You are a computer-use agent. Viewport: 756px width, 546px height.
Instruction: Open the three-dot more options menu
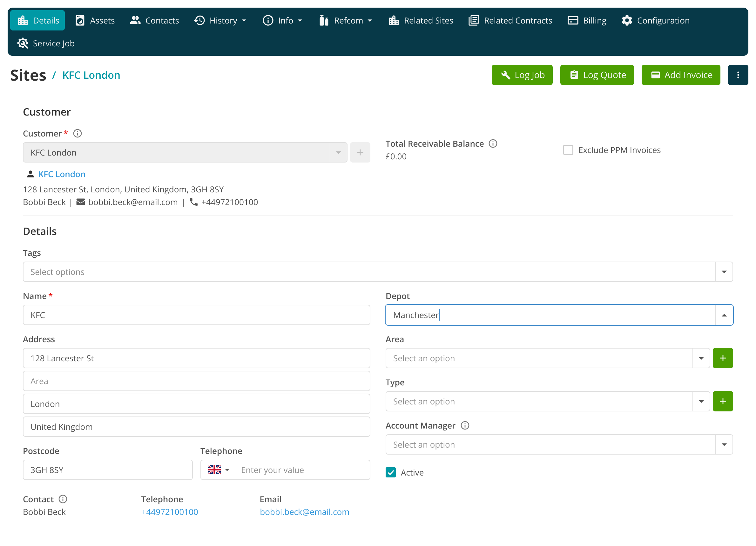tap(738, 75)
